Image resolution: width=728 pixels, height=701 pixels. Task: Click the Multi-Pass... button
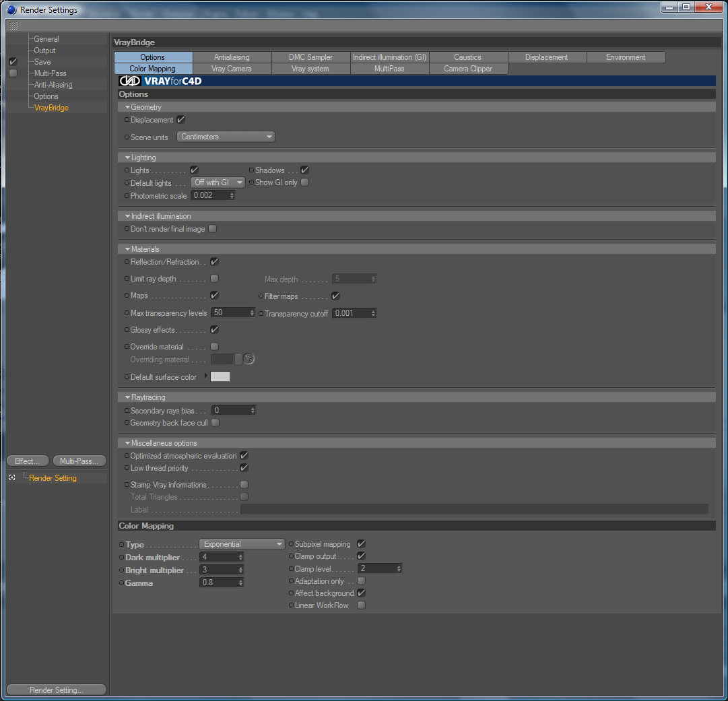pos(79,461)
